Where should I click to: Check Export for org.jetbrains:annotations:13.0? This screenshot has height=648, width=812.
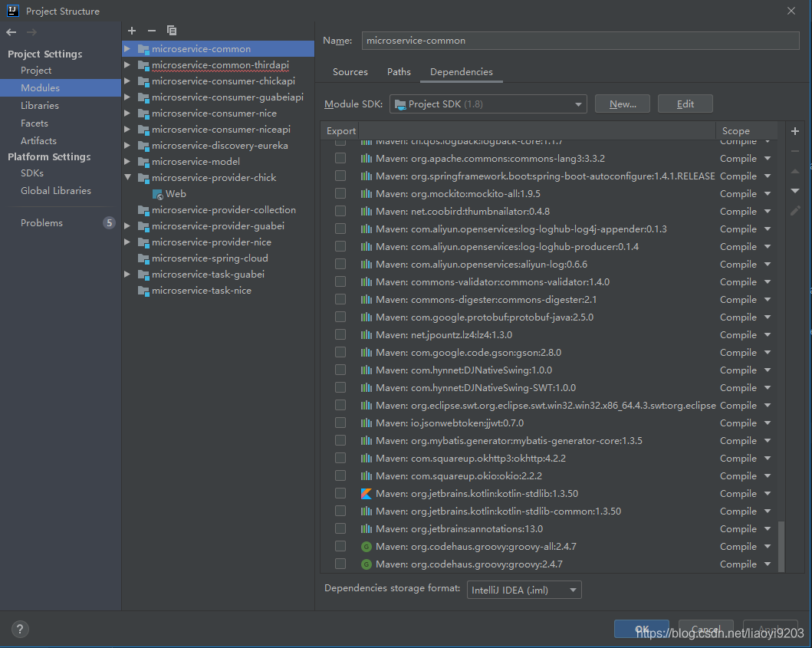(x=340, y=528)
